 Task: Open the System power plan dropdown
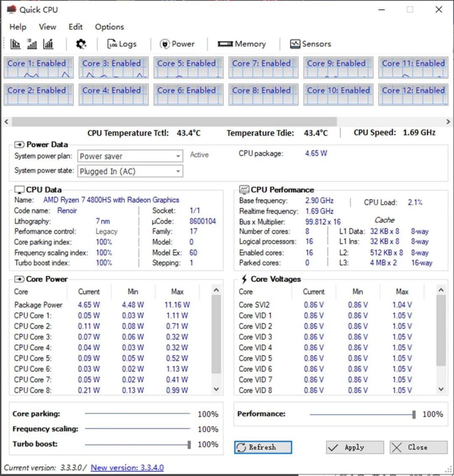pos(130,156)
